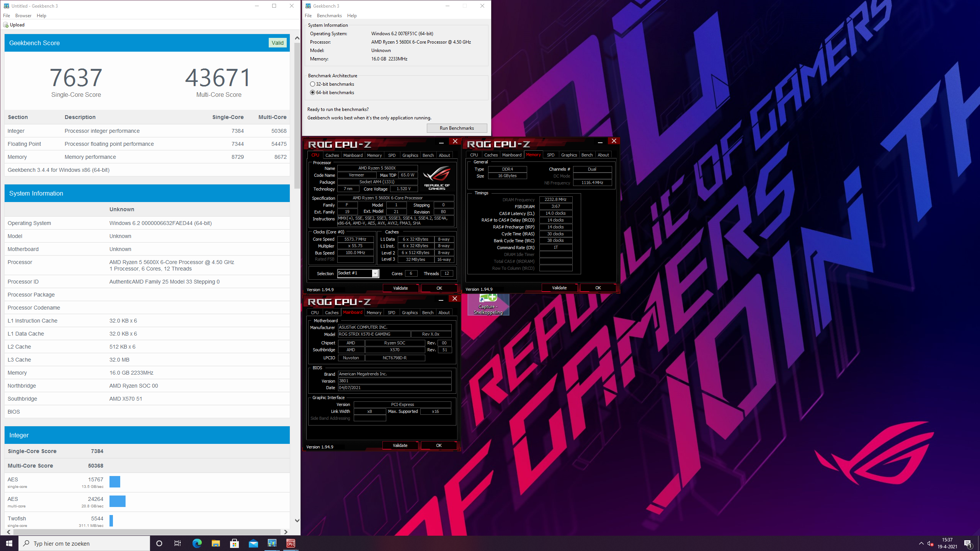Image resolution: width=980 pixels, height=551 pixels.
Task: Open the Browser menu in Geekbench
Action: [x=23, y=16]
